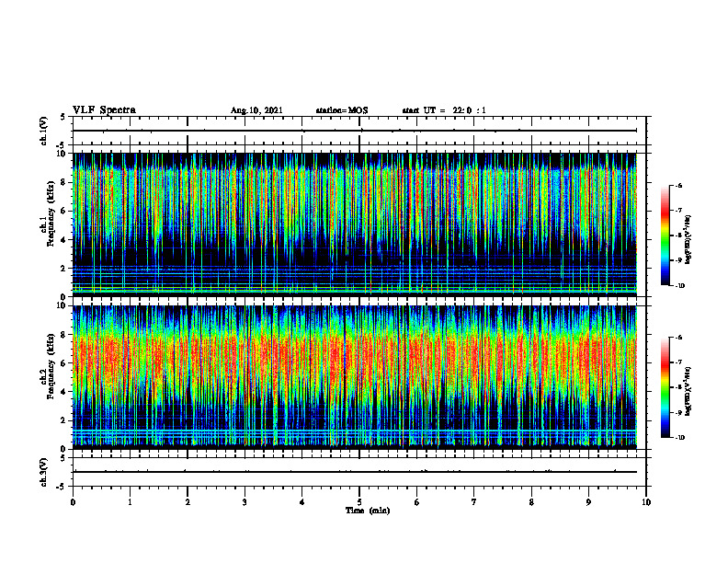
Task: Click the '-10' value on ch.2 color bar
Action: pyautogui.click(x=679, y=438)
